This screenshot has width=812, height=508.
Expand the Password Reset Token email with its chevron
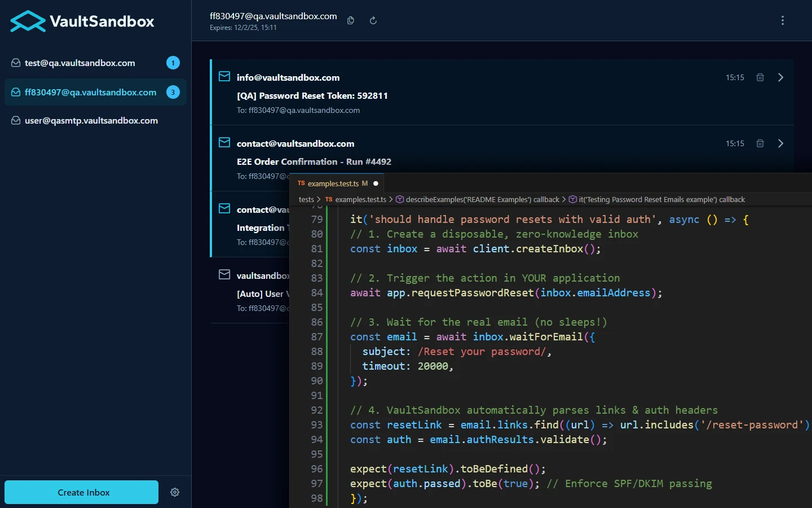pos(780,77)
